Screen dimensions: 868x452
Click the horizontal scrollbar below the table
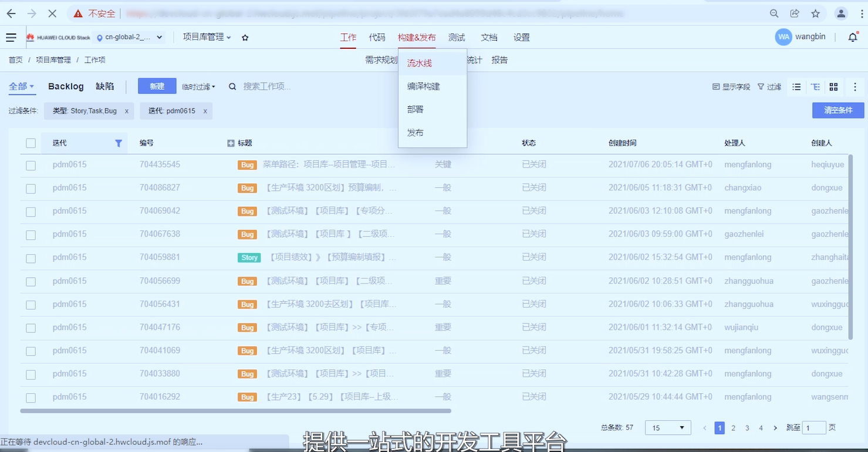click(235, 411)
